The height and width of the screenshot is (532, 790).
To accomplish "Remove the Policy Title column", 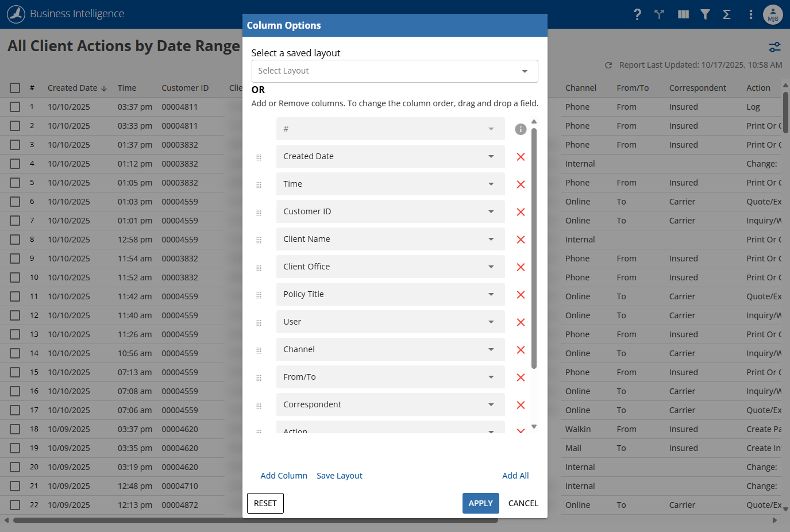I will pyautogui.click(x=521, y=295).
